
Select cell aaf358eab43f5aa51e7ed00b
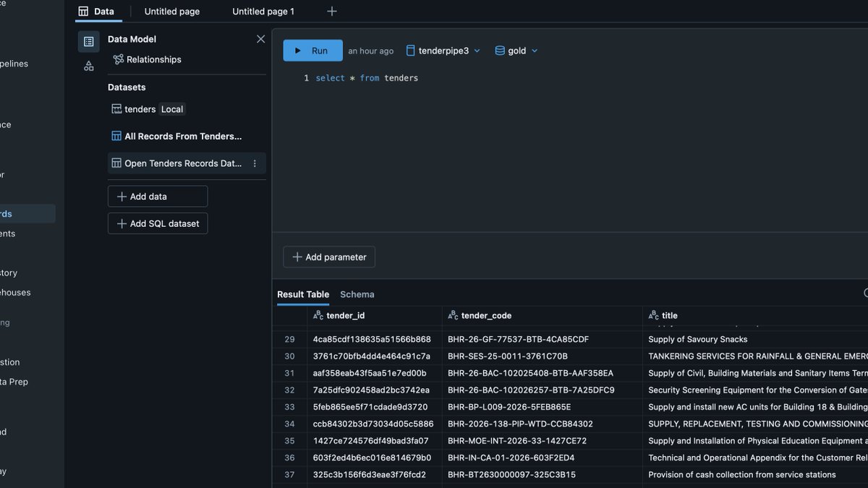pyautogui.click(x=375, y=374)
